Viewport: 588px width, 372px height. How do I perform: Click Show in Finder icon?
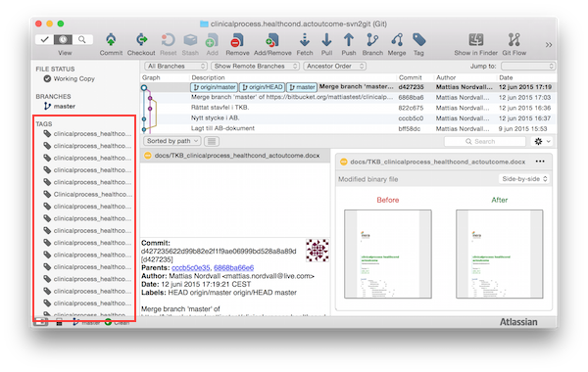tap(476, 40)
